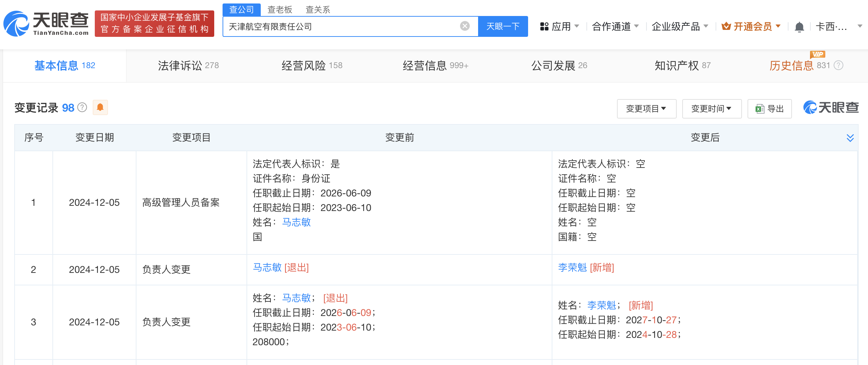Switch to the 法律诉讼 tab
This screenshot has width=868, height=365.
tap(188, 66)
